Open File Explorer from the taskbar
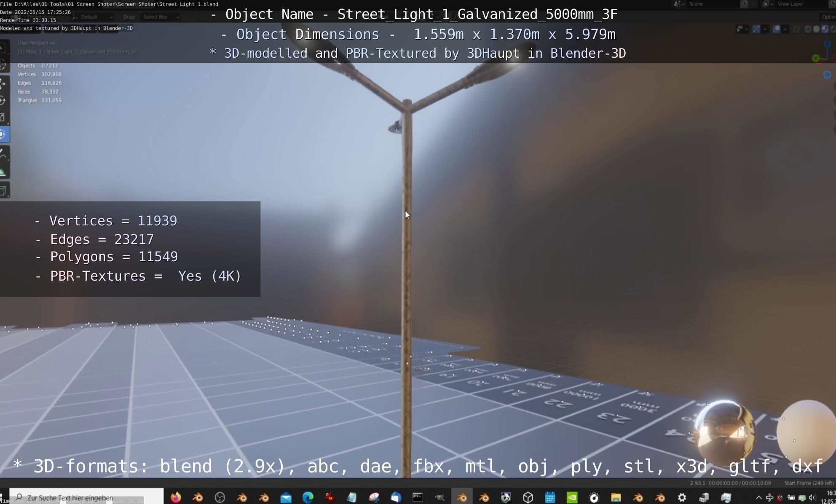 (616, 497)
